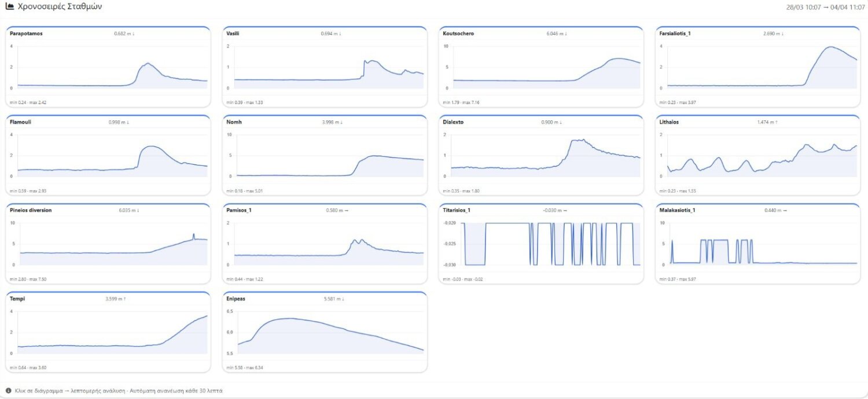Click the spike on Pineios diversion chart
Screen dimensions: 868x399
coord(193,235)
